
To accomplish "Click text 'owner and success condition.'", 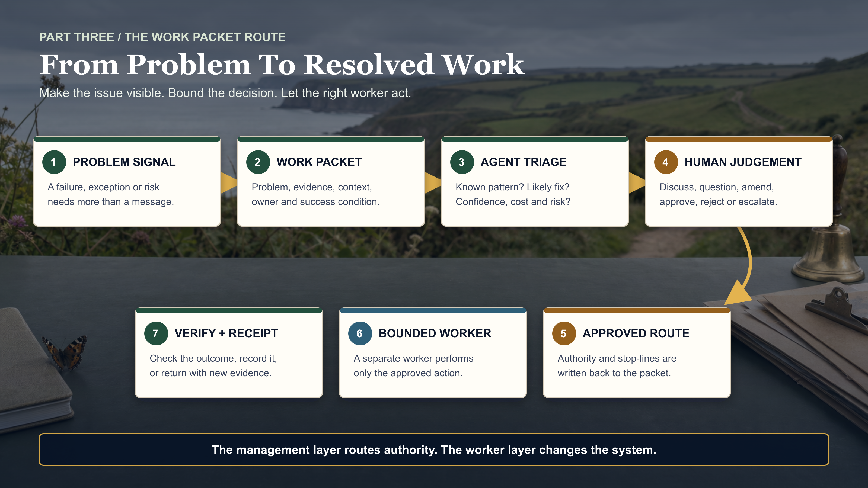I will (x=315, y=202).
